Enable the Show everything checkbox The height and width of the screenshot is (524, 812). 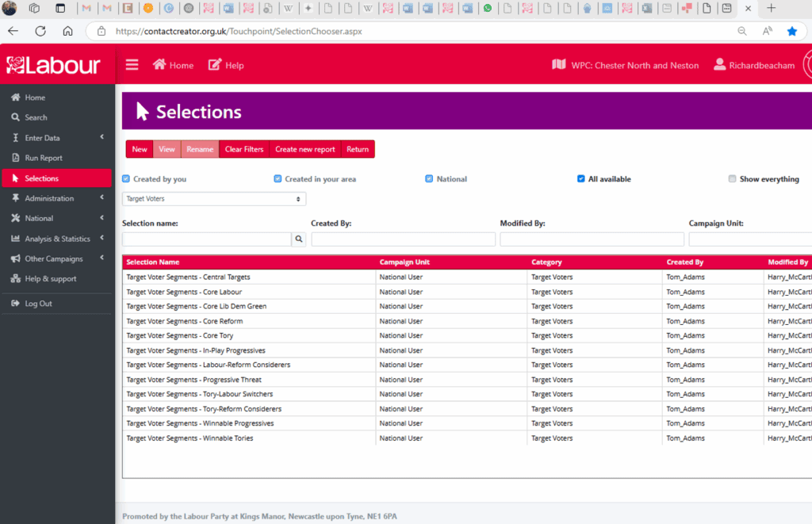(732, 179)
